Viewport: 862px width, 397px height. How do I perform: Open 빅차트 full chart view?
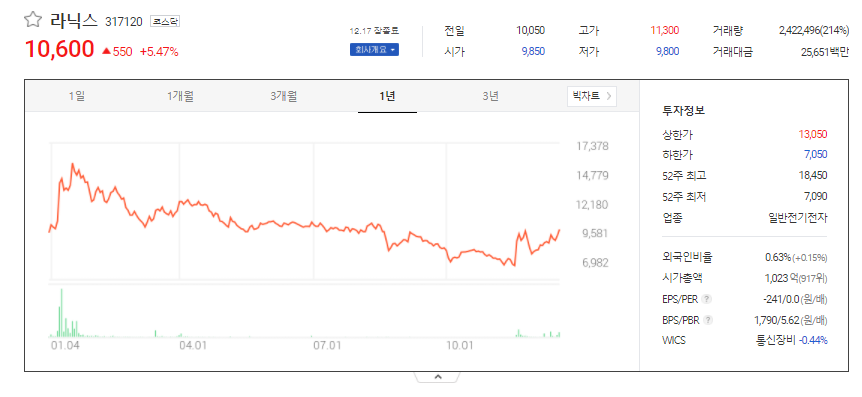pos(592,96)
